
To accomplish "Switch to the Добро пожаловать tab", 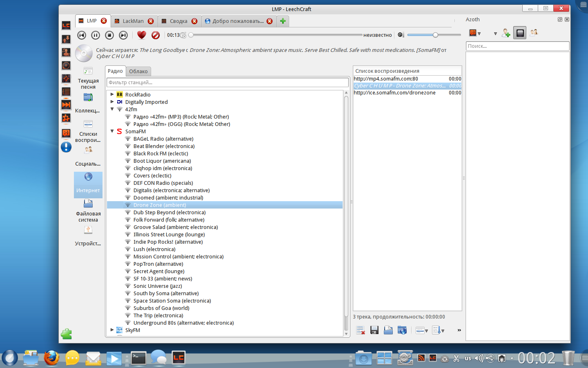I will (238, 21).
